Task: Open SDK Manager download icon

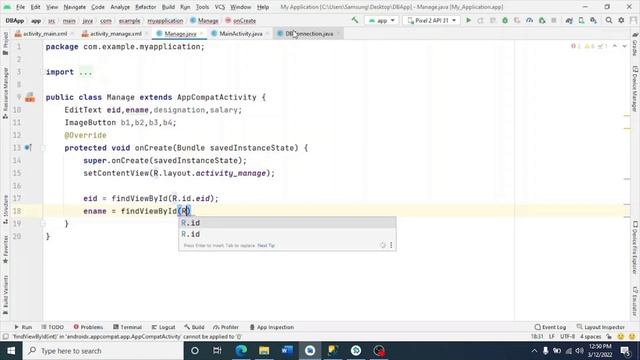Action: [x=593, y=20]
